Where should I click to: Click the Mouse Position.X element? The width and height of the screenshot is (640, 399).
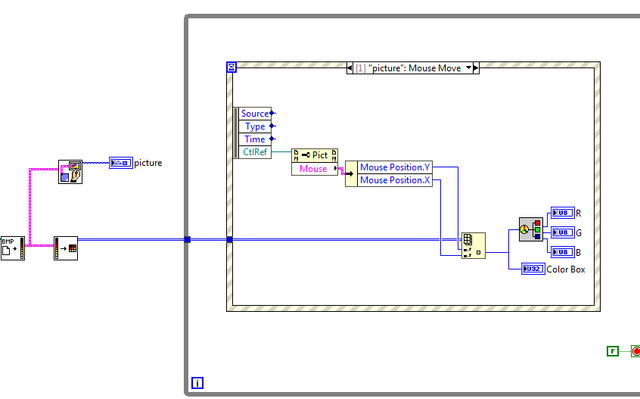[395, 180]
